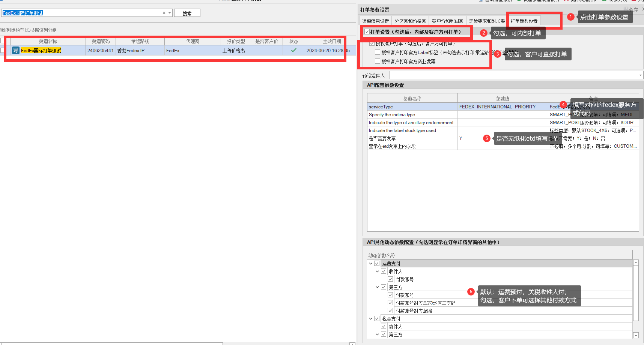
Task: Open the 分区表和价格表 tab
Action: [x=410, y=21]
